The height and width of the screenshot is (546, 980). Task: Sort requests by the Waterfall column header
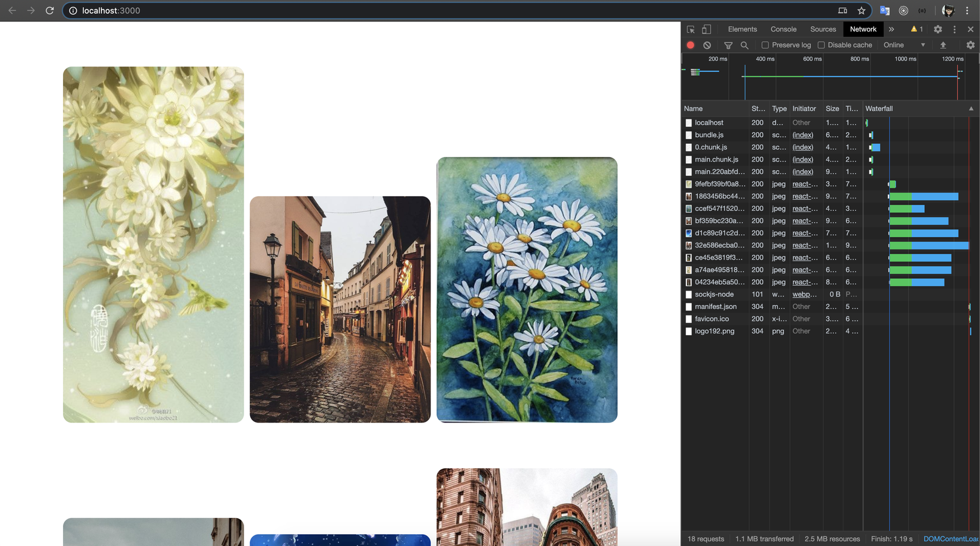879,109
